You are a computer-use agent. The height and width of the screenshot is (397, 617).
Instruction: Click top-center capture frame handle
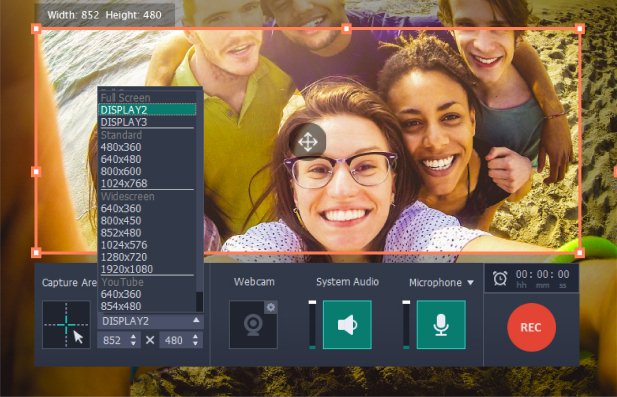pyautogui.click(x=346, y=28)
